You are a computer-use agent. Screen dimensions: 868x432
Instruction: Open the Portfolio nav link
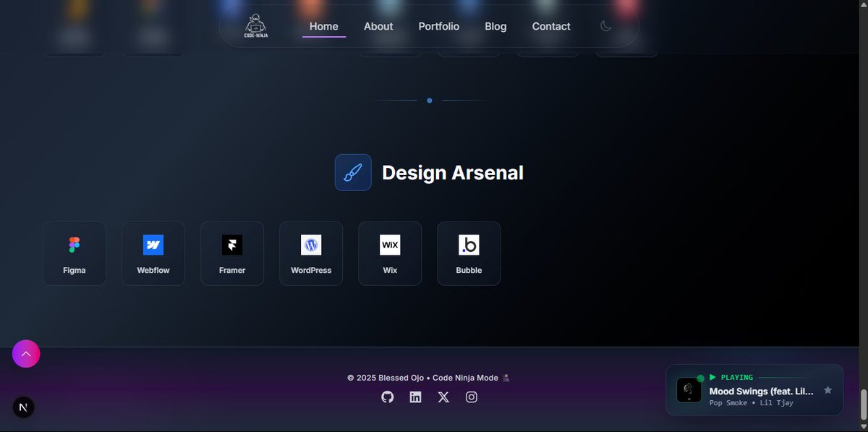[438, 27]
